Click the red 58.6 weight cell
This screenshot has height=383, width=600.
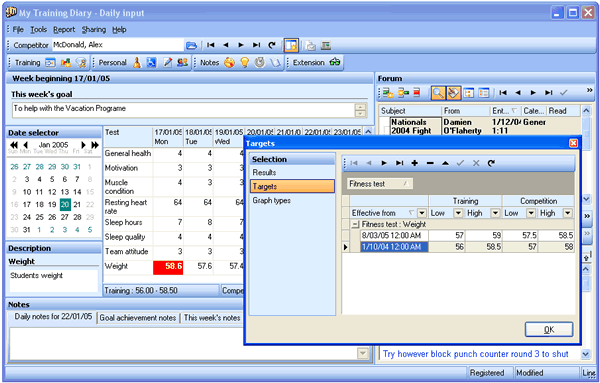point(168,267)
